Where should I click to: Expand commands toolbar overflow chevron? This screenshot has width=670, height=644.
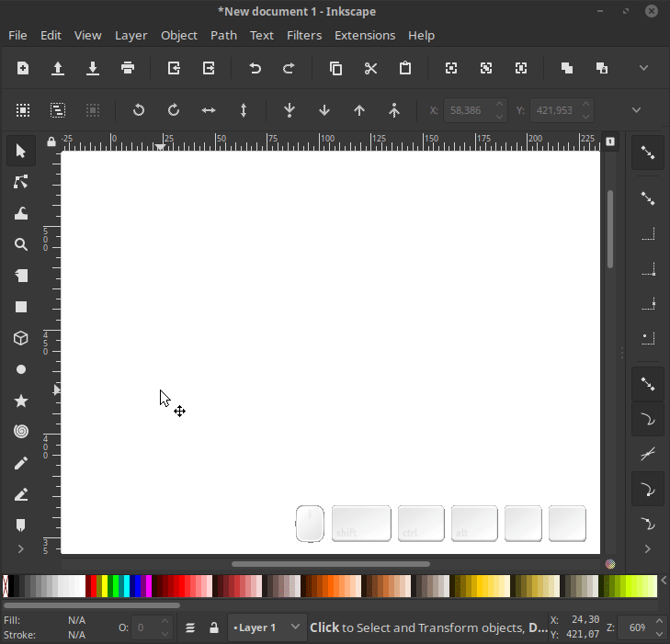pos(643,68)
